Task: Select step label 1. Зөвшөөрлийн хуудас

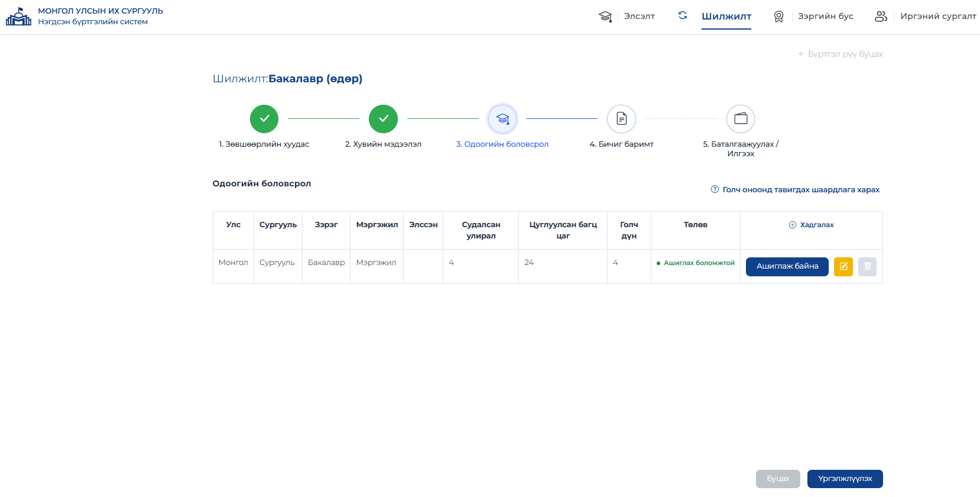Action: (264, 144)
